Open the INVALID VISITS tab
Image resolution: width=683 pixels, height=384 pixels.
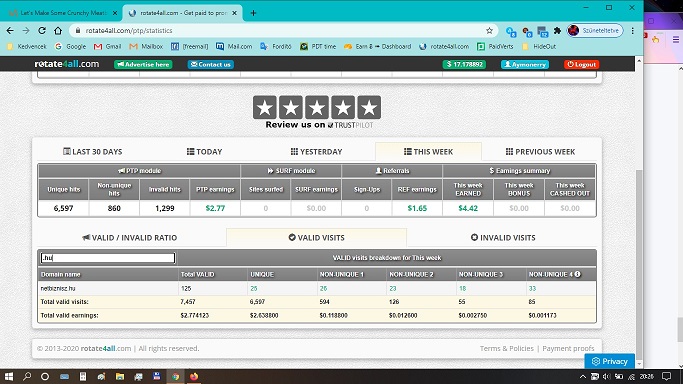coord(503,238)
